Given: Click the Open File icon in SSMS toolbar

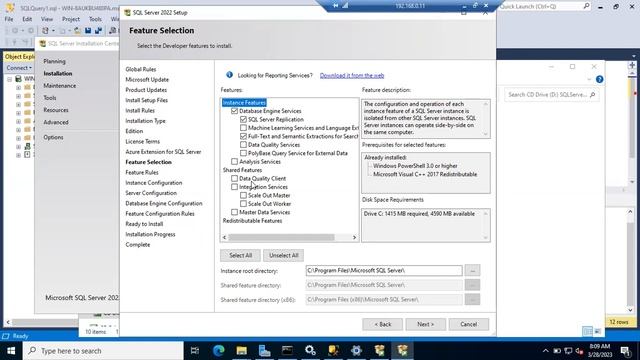Looking at the screenshot, I should point(77,31).
